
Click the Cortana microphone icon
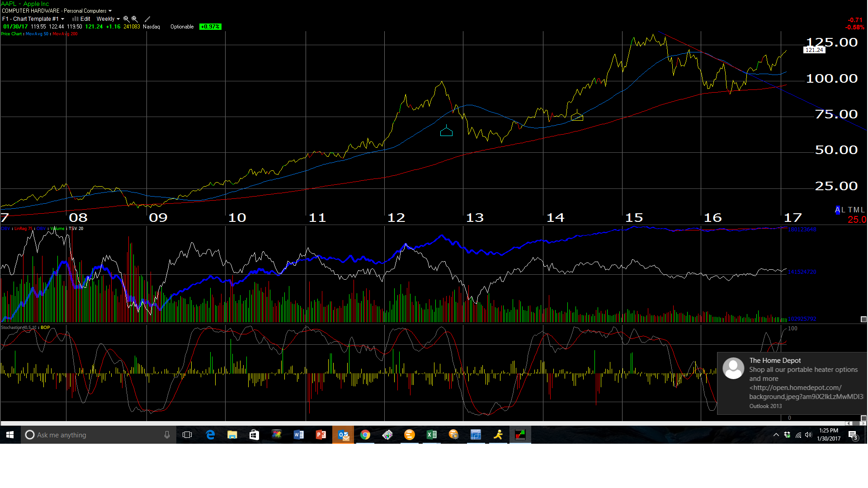(x=167, y=435)
